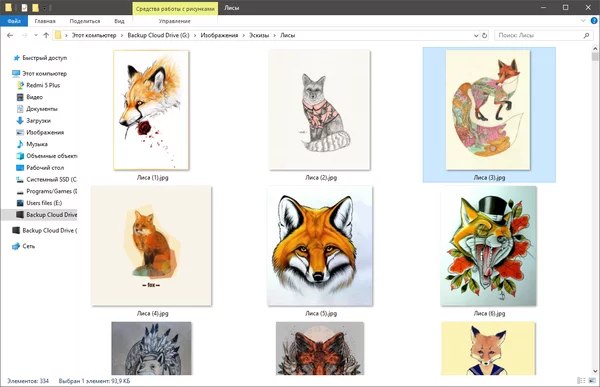Open the Поделиться ribbon tab
This screenshot has width=600, height=387.
coord(85,21)
